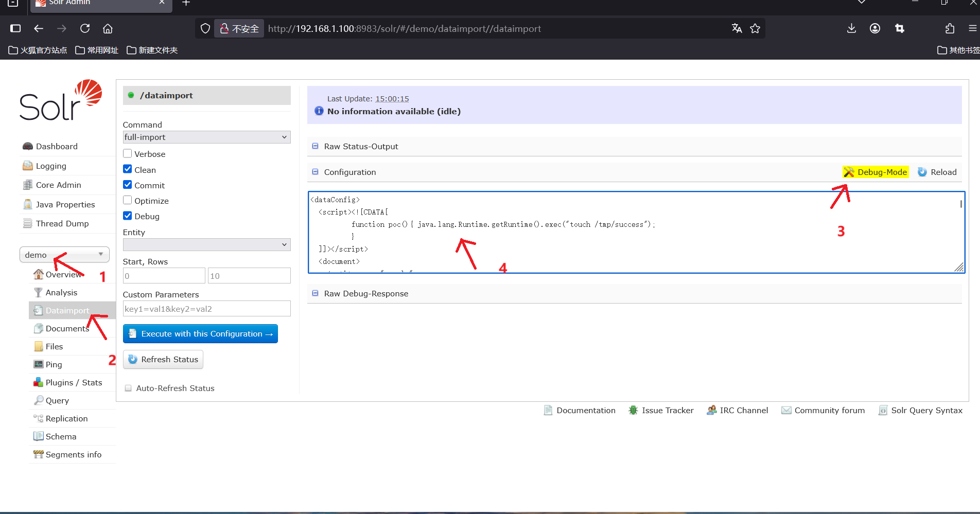Click the translate page icon
This screenshot has height=514, width=980.
[x=737, y=28]
